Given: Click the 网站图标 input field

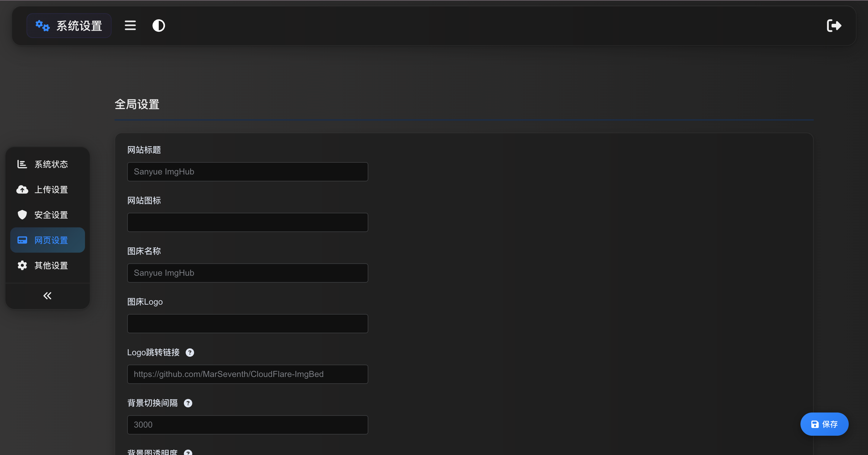Looking at the screenshot, I should coord(247,222).
